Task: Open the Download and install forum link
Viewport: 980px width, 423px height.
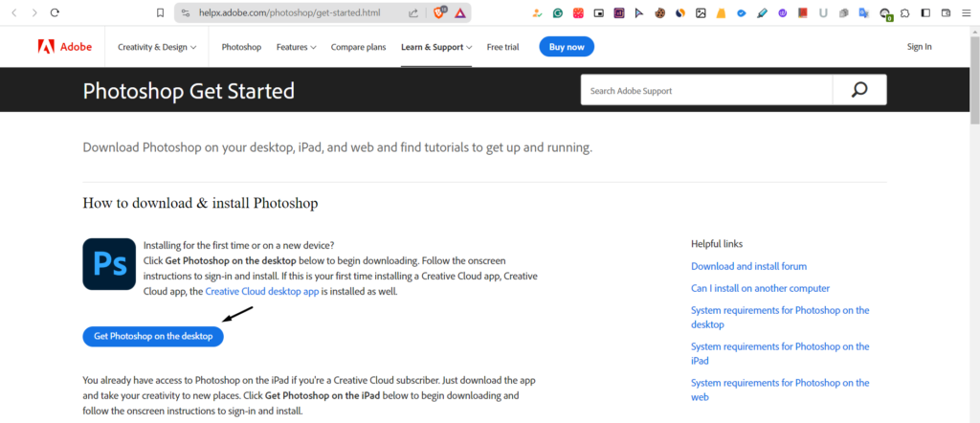Action: (x=748, y=266)
